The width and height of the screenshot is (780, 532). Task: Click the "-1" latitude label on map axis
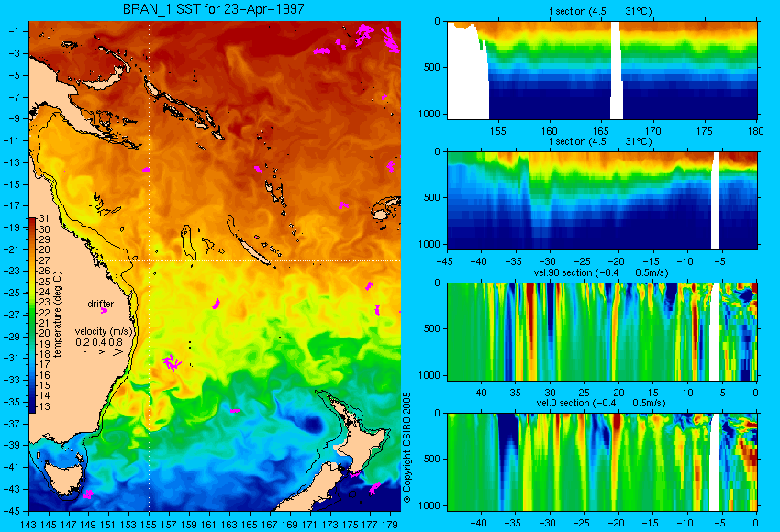click(14, 31)
